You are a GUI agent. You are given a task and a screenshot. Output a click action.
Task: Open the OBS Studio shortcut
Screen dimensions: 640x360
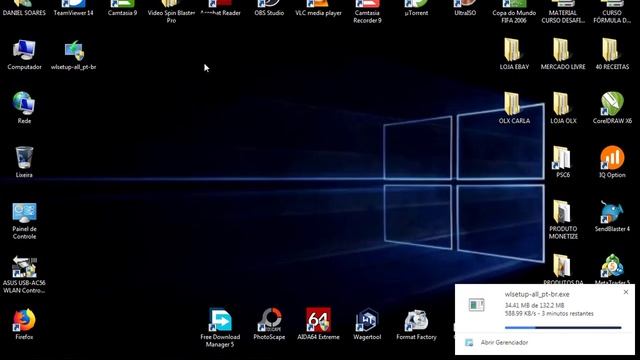[269, 8]
